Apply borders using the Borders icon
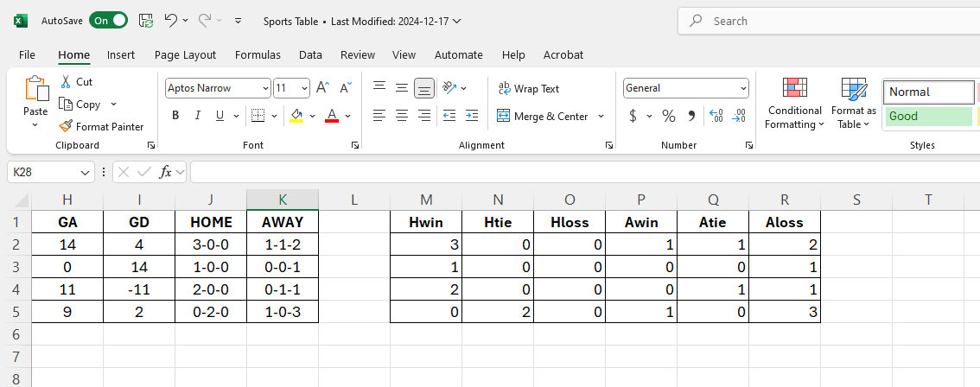Screen dimensions: 980x387 click(258, 116)
